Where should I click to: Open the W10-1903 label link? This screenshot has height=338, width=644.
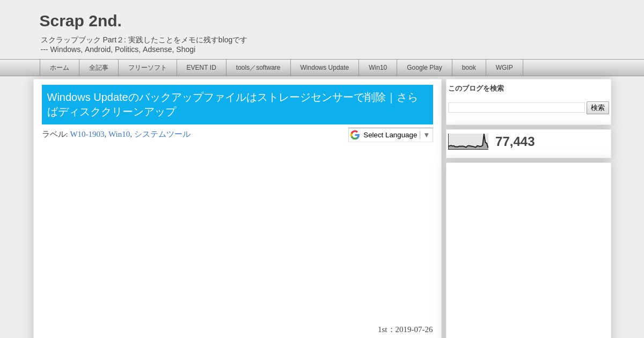(87, 134)
